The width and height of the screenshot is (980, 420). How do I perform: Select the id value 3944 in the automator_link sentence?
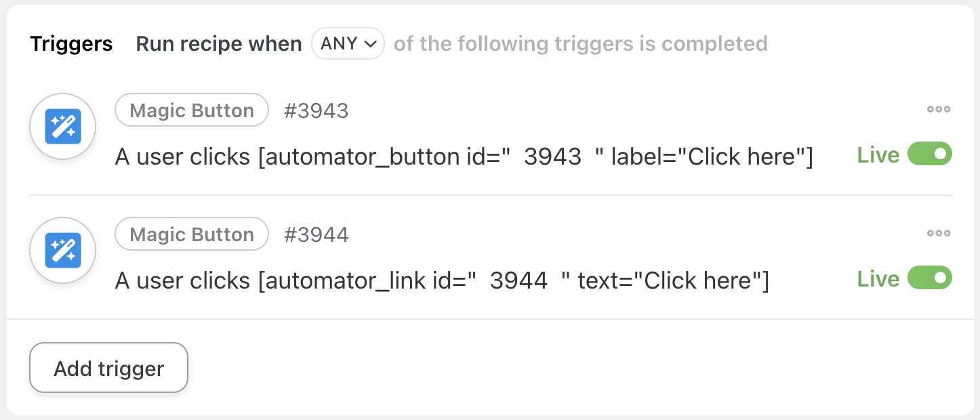[x=518, y=281]
